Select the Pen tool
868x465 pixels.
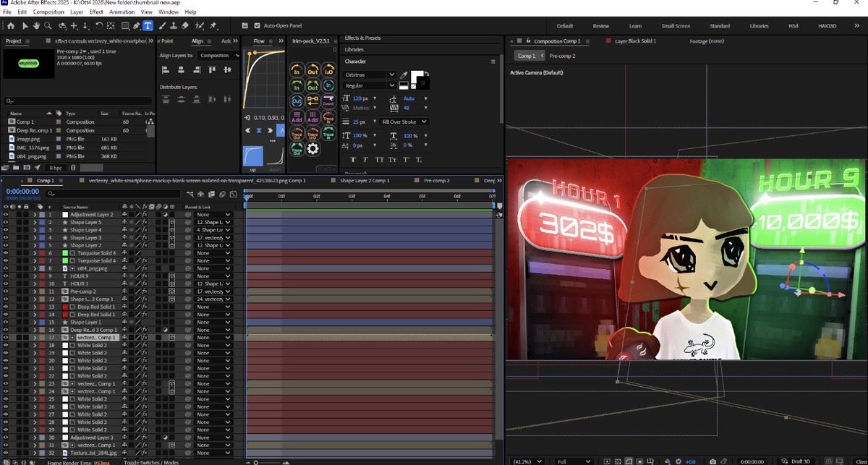[136, 26]
